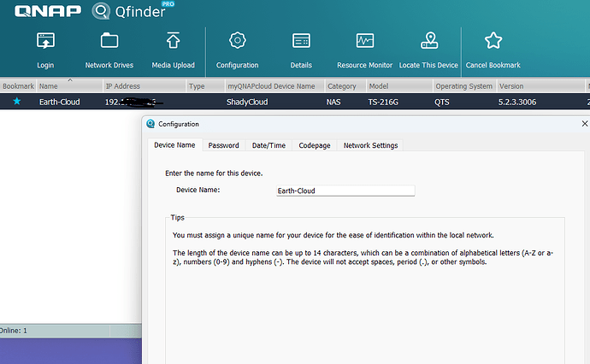Click the Cancel Bookmark star icon
Viewport: 590px width, 364px height.
493,41
